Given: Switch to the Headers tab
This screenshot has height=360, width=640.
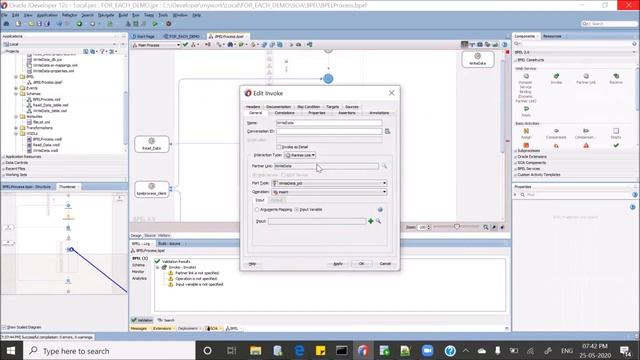Looking at the screenshot, I should (x=253, y=107).
